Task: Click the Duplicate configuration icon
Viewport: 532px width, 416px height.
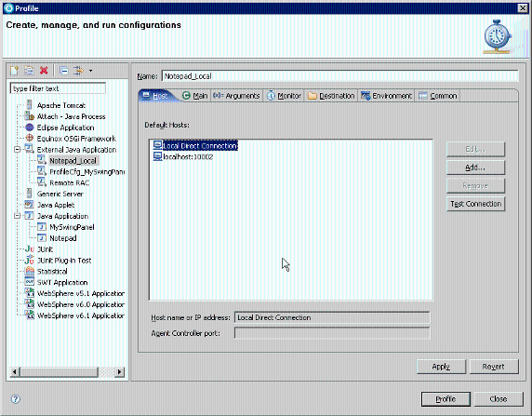Action: [29, 71]
